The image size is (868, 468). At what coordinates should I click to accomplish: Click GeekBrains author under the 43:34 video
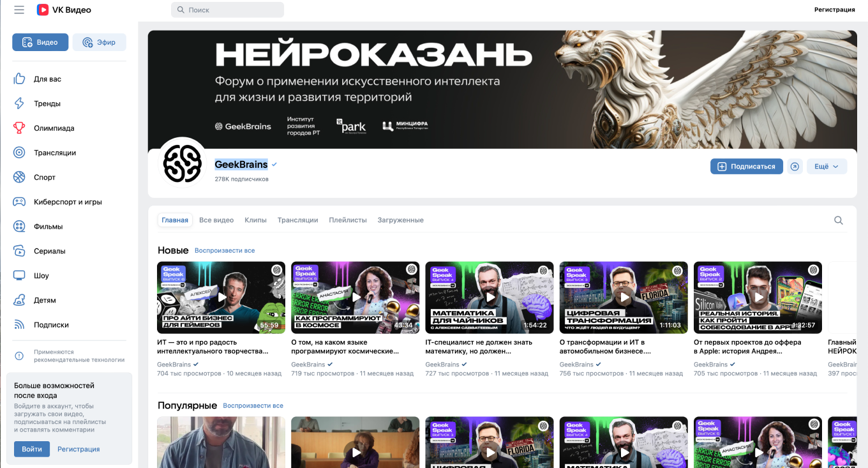click(x=308, y=365)
